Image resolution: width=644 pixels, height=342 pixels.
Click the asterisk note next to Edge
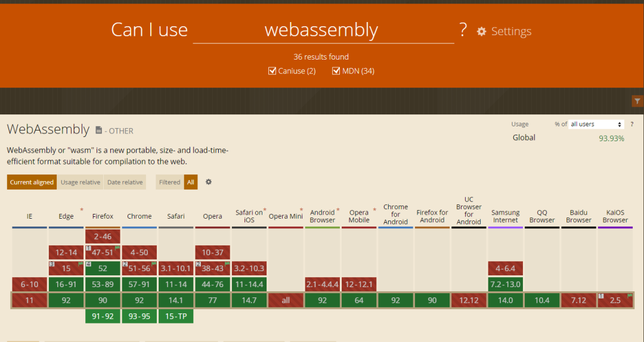point(81,210)
